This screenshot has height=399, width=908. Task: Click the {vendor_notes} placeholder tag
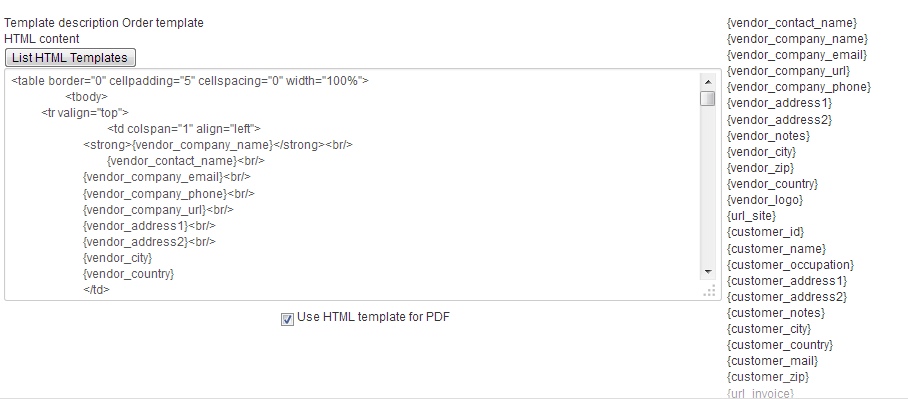(x=768, y=136)
